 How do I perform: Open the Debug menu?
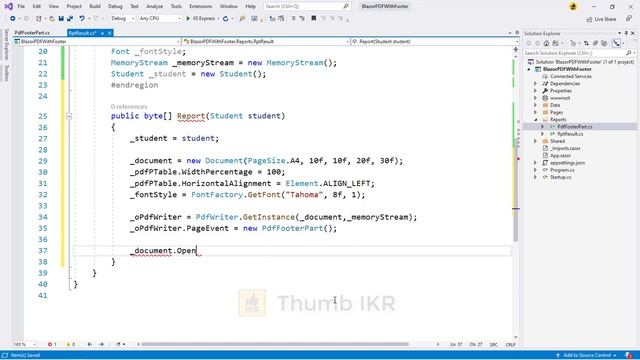tap(115, 6)
